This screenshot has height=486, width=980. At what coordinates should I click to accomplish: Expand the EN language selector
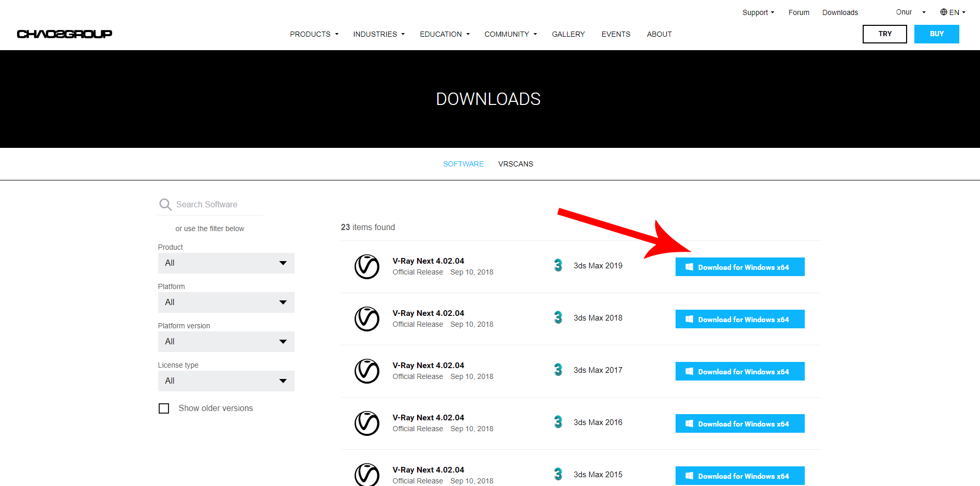coord(953,12)
